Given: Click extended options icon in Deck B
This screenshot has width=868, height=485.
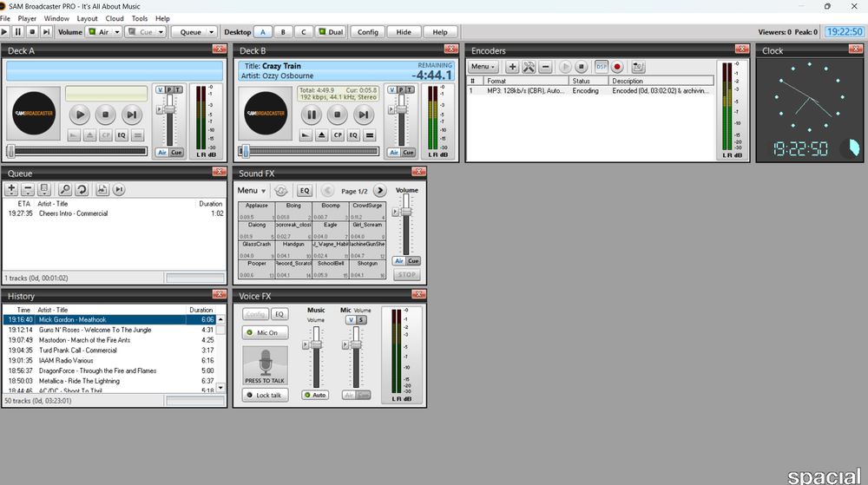Looking at the screenshot, I should pyautogui.click(x=370, y=135).
